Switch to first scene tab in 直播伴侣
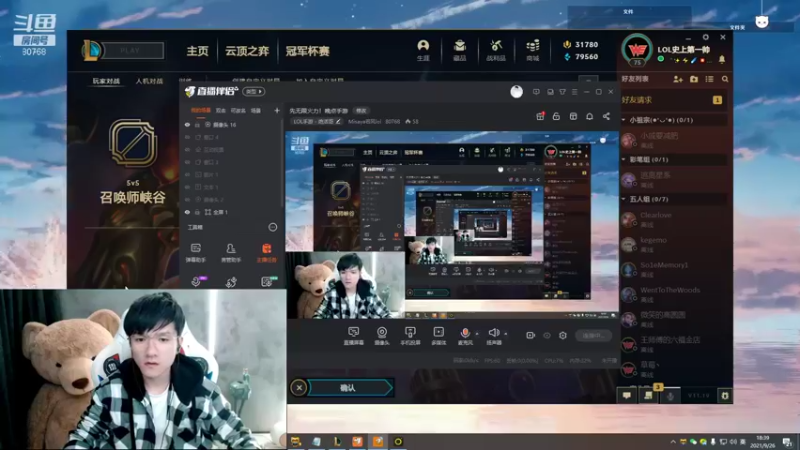 coord(201,110)
